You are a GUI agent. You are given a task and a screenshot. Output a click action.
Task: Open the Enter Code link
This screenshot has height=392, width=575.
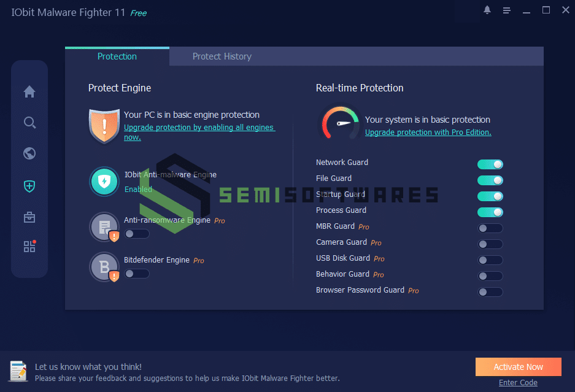click(x=518, y=383)
